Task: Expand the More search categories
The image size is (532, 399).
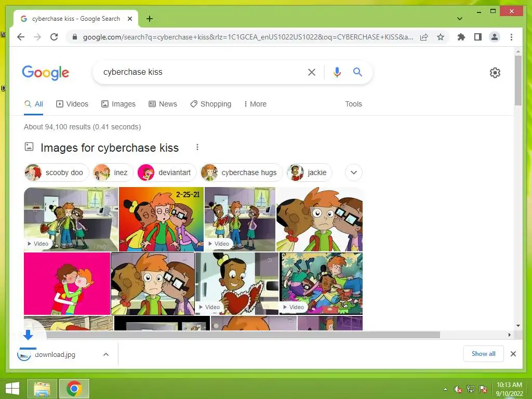Action: (255, 104)
